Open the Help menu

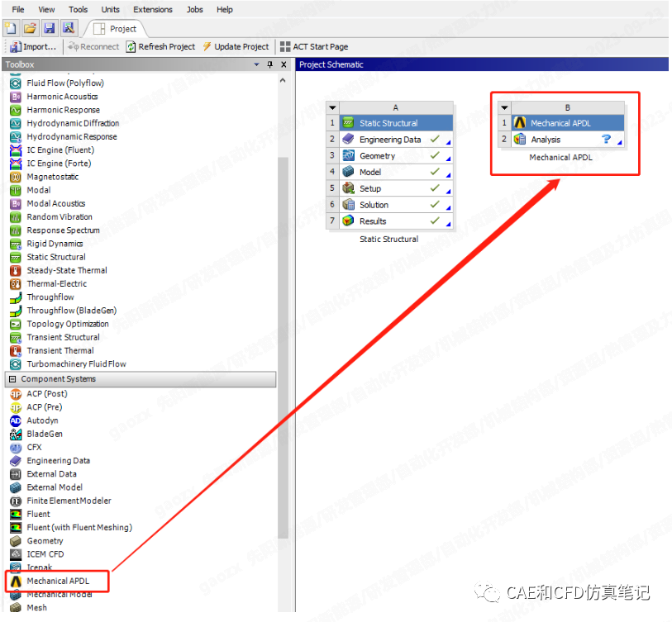point(225,9)
